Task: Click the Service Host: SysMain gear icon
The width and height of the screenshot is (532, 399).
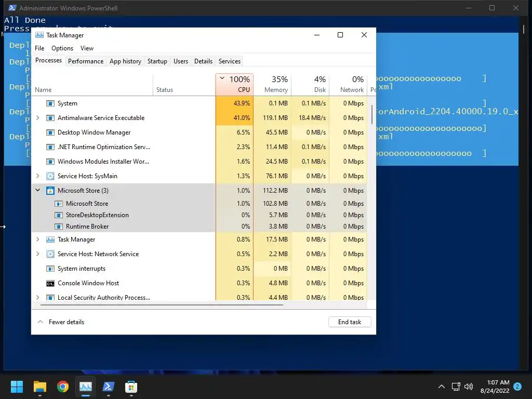Action: pyautogui.click(x=50, y=176)
